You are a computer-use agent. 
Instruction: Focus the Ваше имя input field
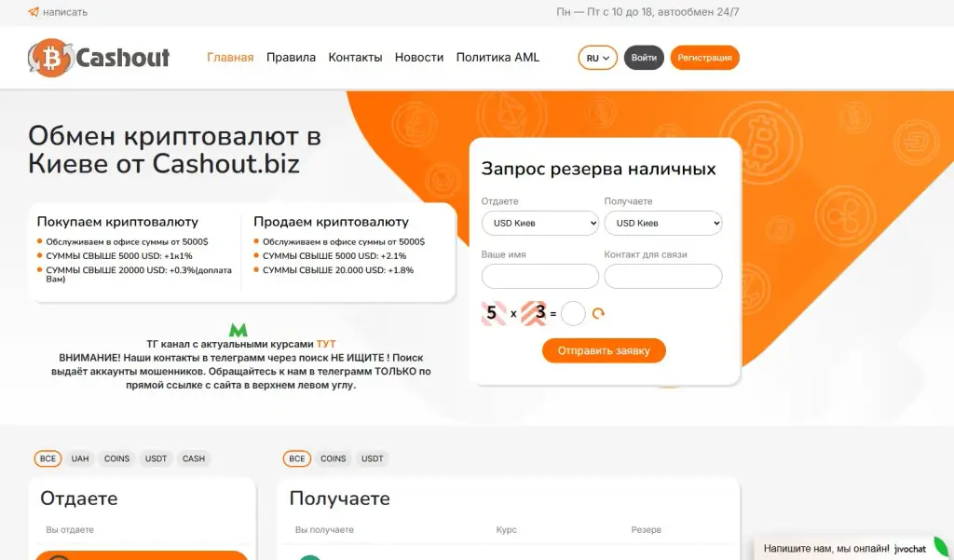(x=540, y=277)
